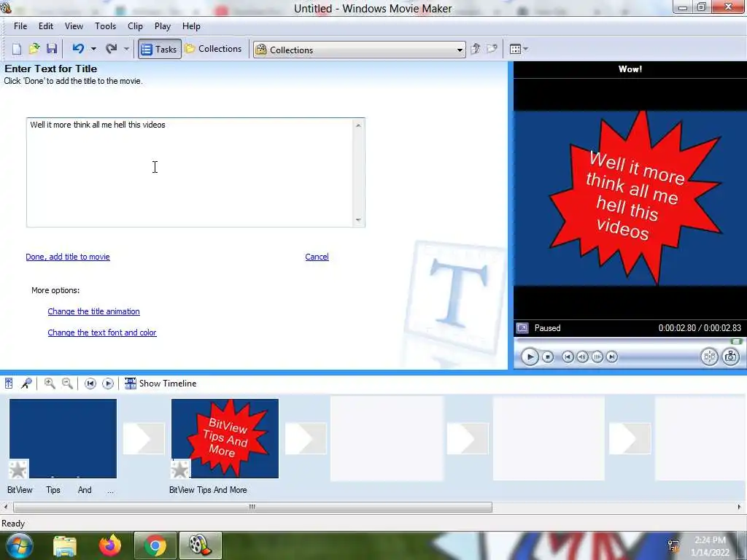Click the storyboard horizontal scrollbar thumb
The height and width of the screenshot is (560, 747).
(x=252, y=507)
